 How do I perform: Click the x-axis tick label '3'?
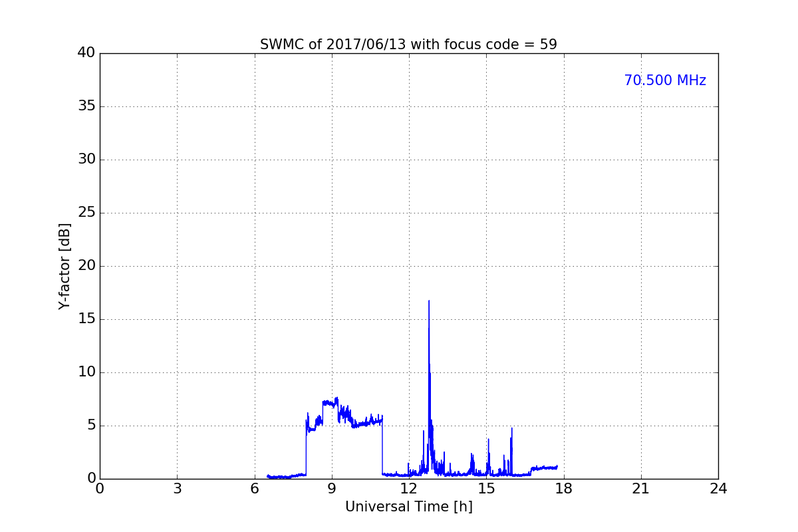tap(177, 489)
